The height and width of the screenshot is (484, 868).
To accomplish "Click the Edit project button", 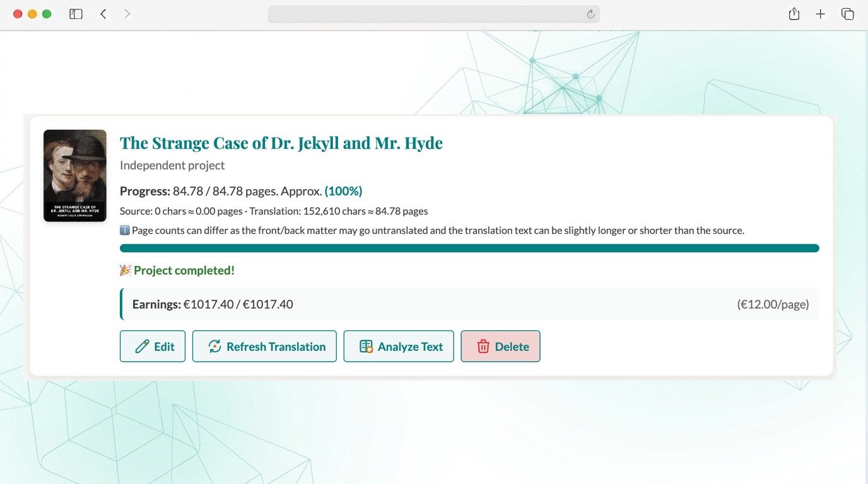I will [x=153, y=346].
